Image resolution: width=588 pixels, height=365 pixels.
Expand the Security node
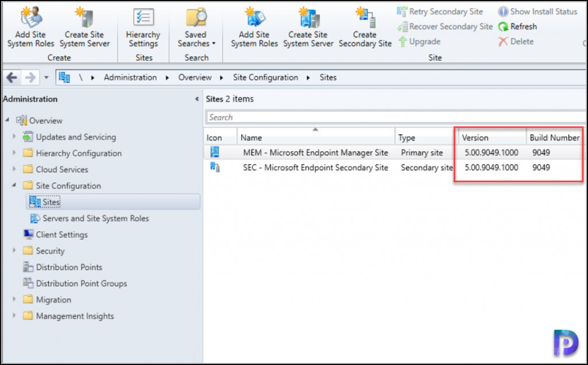pyautogui.click(x=14, y=250)
